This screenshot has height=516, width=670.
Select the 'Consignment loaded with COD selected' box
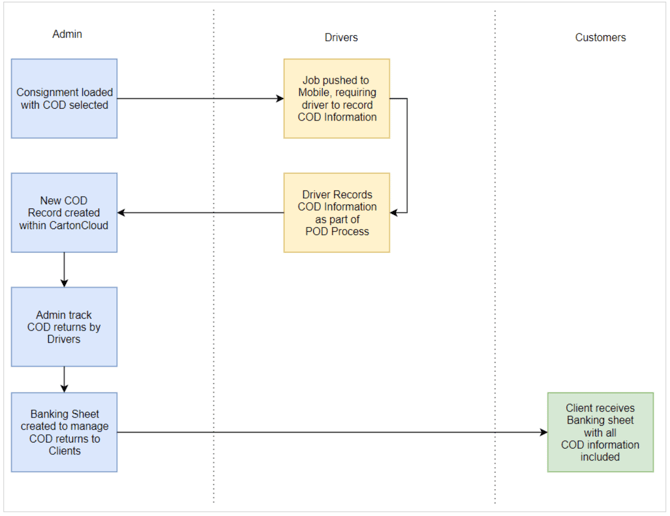(x=64, y=98)
